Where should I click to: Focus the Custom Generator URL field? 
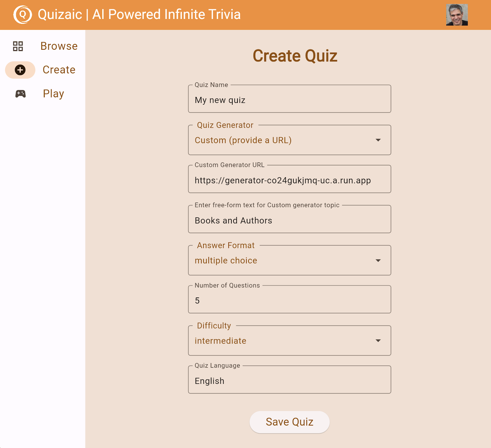coord(289,180)
